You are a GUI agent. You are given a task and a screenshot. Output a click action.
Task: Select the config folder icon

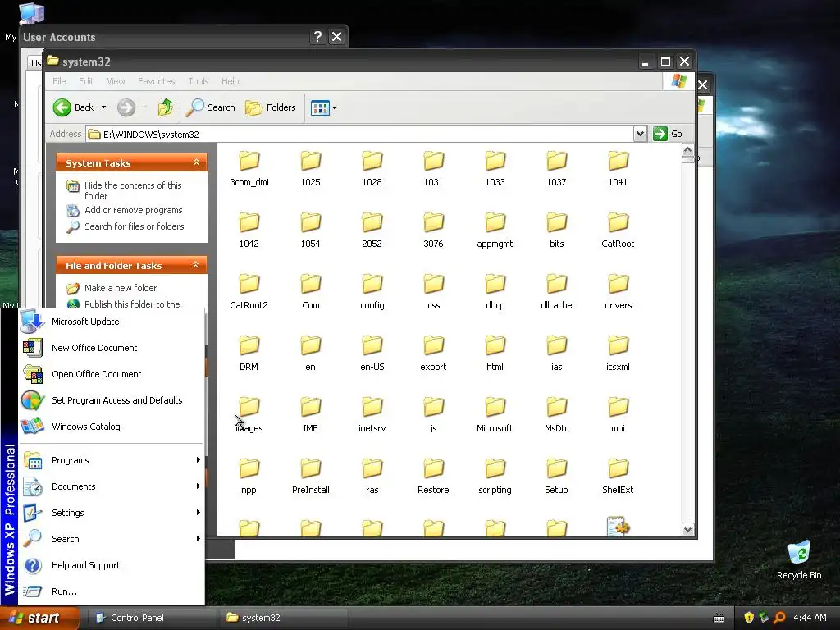point(372,284)
